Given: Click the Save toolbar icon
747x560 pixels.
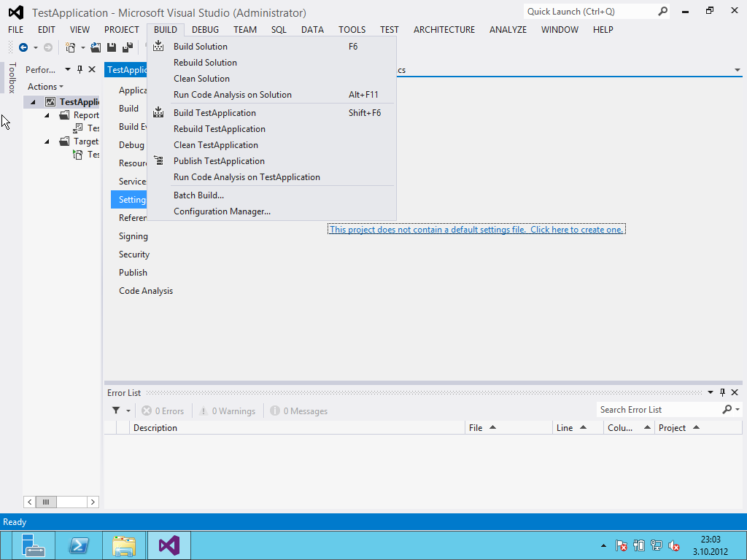Looking at the screenshot, I should [112, 47].
